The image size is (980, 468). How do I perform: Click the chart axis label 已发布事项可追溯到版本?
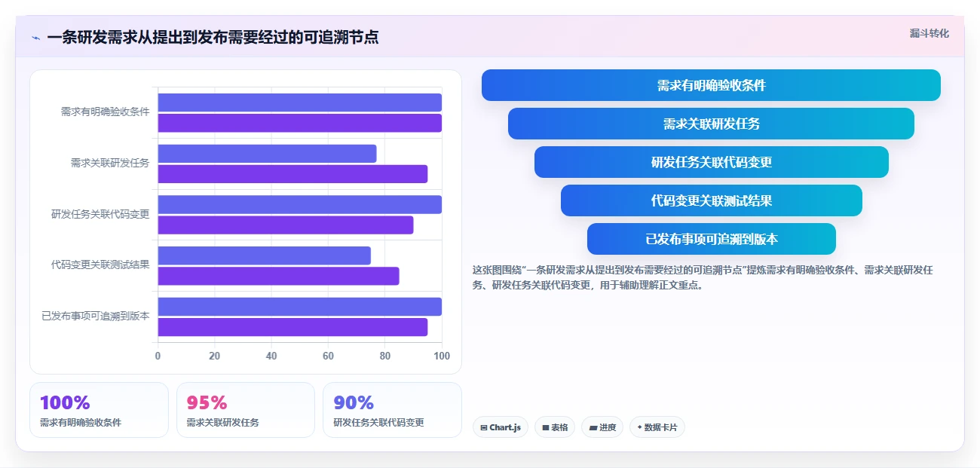tap(95, 316)
